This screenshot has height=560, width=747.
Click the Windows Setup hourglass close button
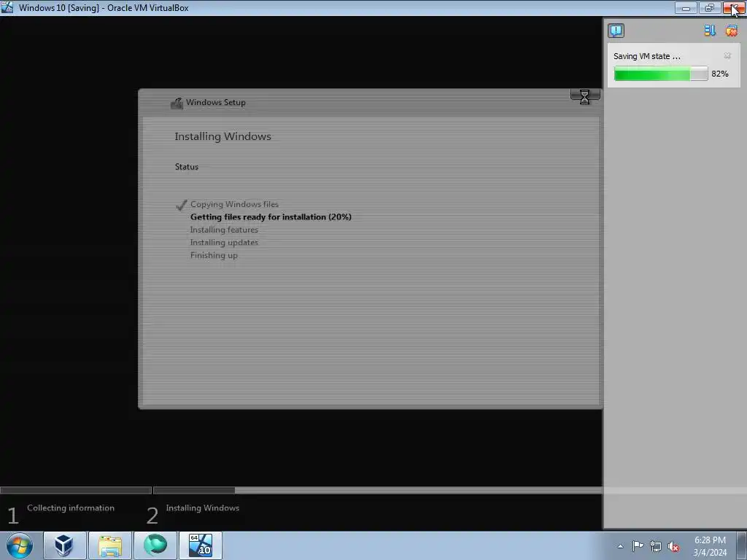click(584, 97)
